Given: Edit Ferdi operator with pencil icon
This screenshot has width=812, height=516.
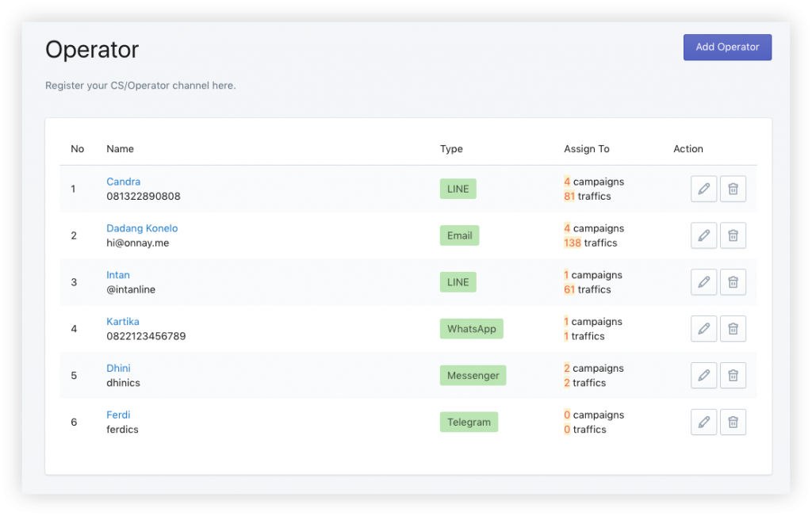Looking at the screenshot, I should [x=703, y=422].
